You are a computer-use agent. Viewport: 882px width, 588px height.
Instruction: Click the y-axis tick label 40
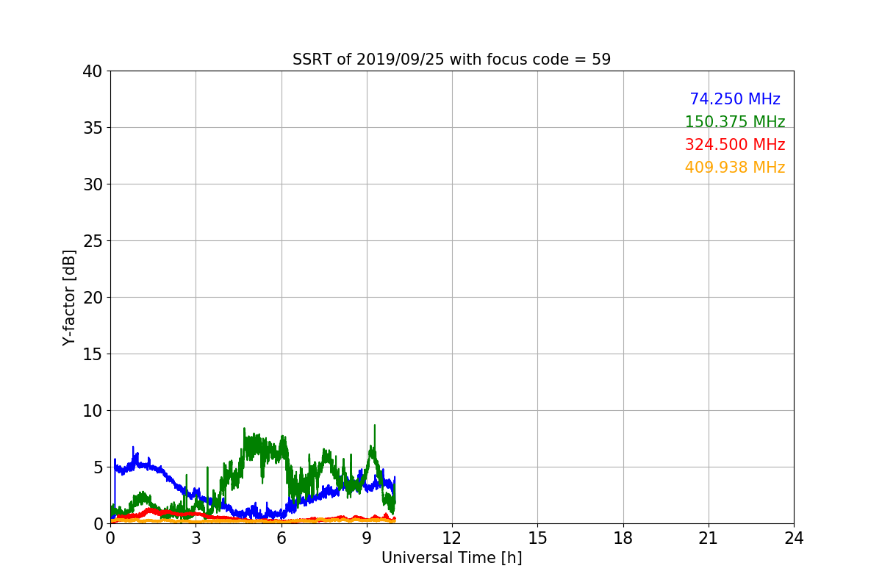pos(92,71)
